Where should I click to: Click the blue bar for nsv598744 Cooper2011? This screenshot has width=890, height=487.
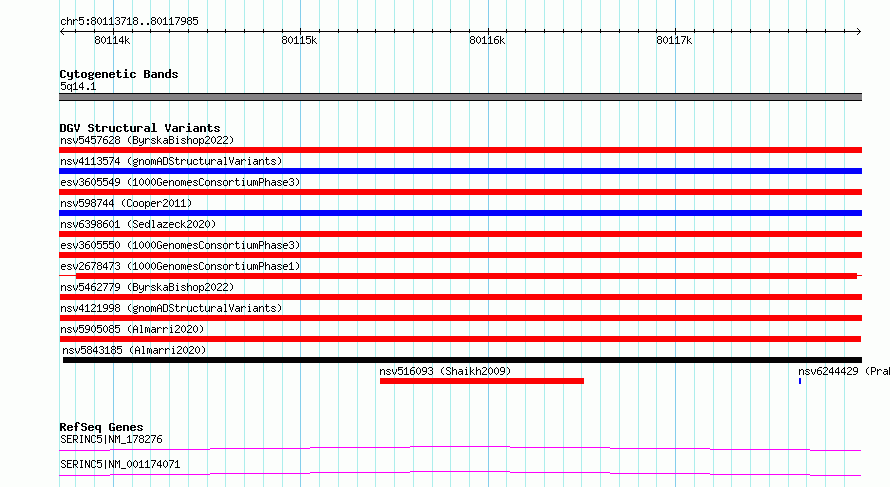(x=460, y=213)
